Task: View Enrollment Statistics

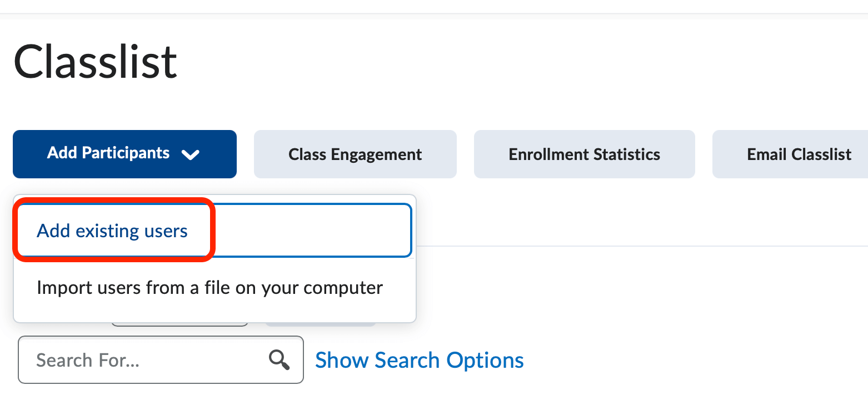Action: tap(584, 154)
